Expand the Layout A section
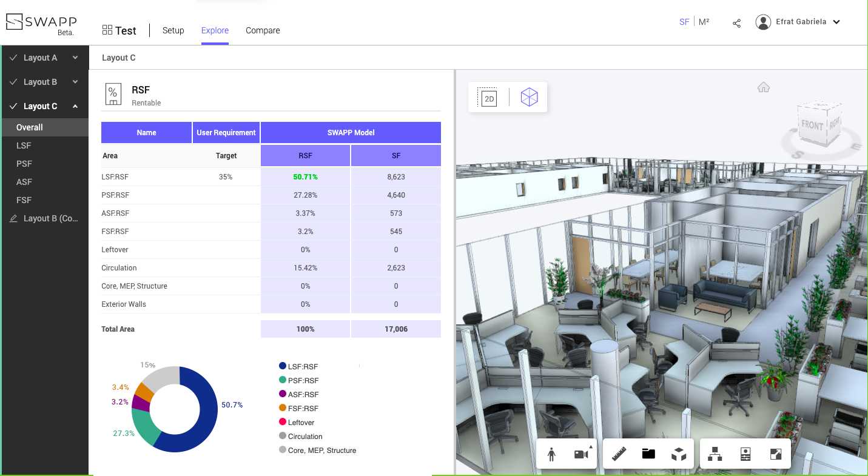 pos(75,58)
